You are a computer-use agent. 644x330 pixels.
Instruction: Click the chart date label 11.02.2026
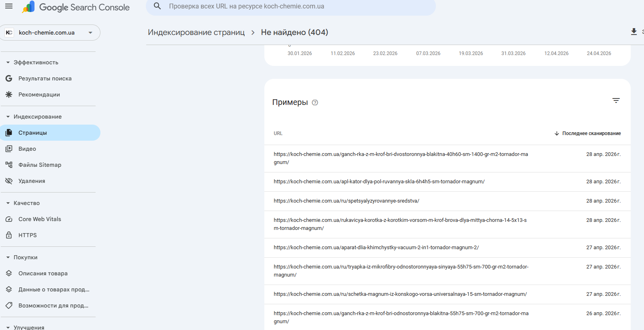(343, 53)
